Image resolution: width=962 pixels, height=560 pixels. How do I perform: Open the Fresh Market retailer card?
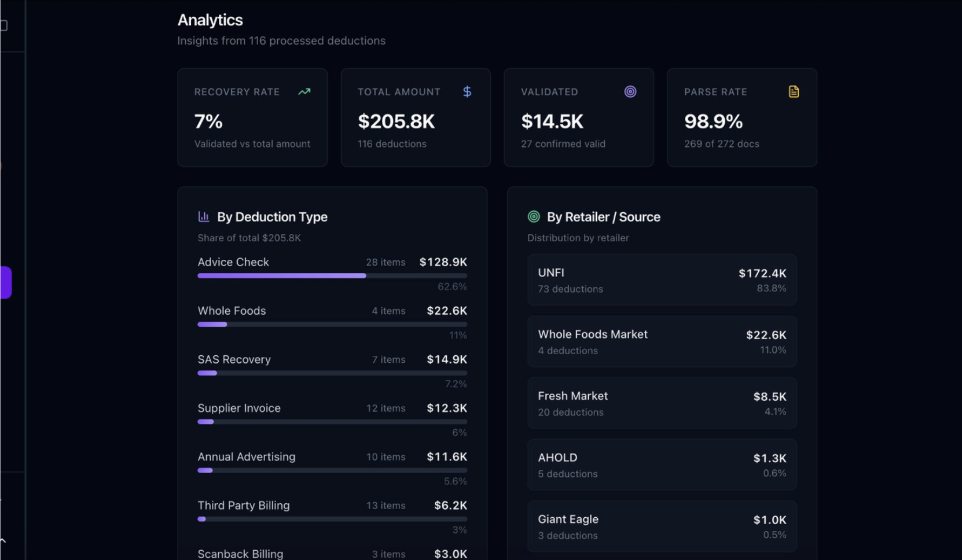point(662,403)
